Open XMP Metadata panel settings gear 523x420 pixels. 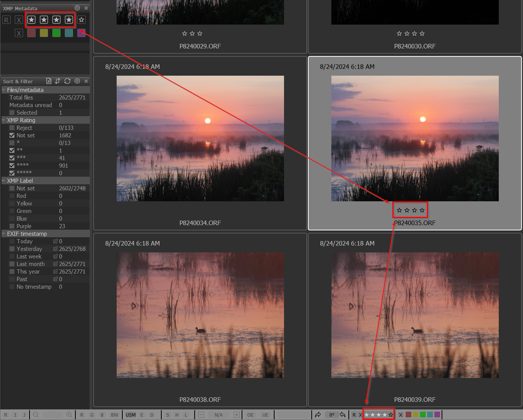pos(77,8)
